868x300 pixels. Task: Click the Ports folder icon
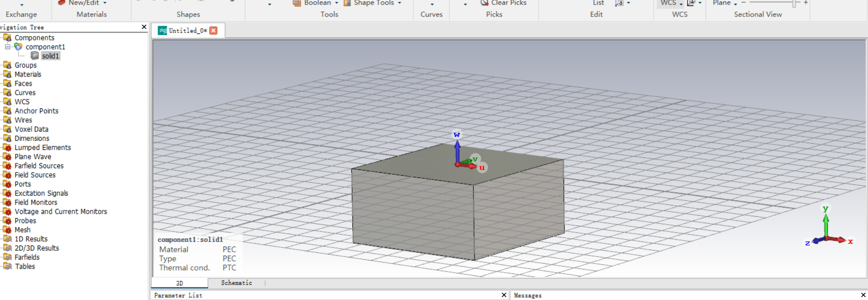coord(7,184)
